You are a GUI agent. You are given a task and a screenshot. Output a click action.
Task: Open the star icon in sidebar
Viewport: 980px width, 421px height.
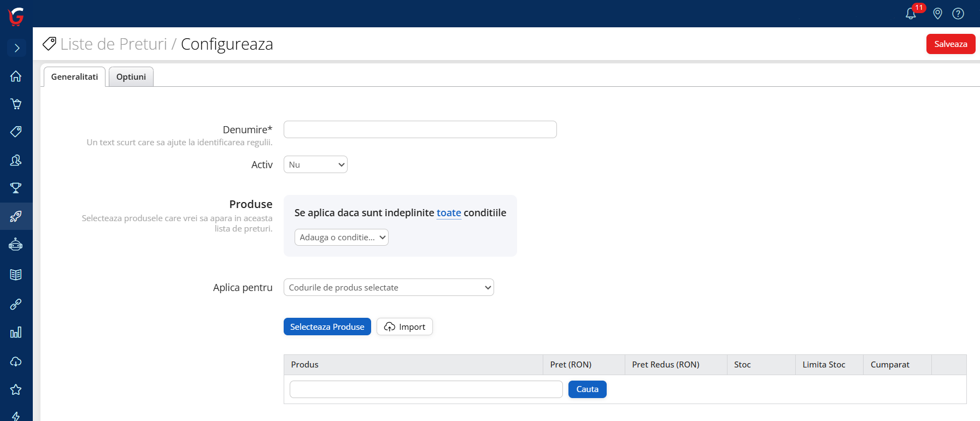[16, 389]
